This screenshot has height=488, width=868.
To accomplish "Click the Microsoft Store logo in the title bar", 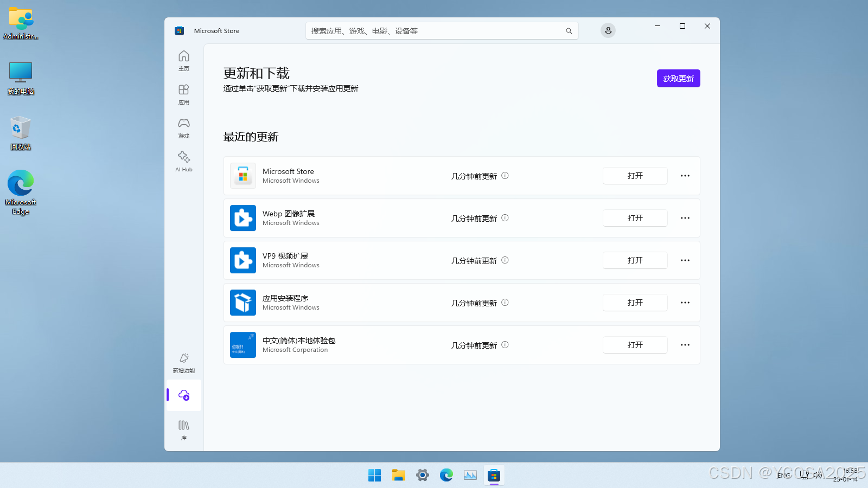I will (180, 31).
